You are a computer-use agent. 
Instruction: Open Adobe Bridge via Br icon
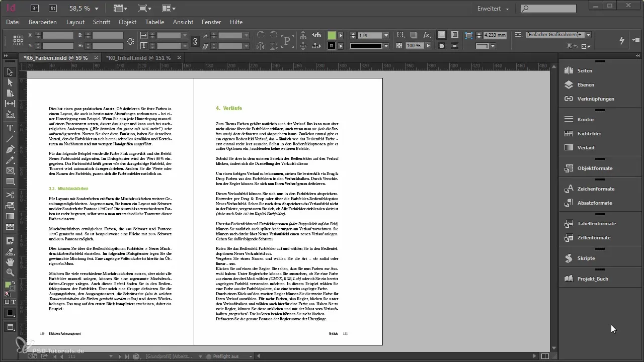[x=35, y=9]
